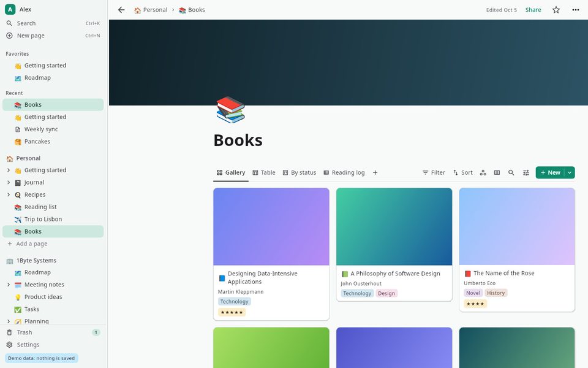Screen dimensions: 588x368
Task: Click the Books page title
Action: tap(238, 140)
